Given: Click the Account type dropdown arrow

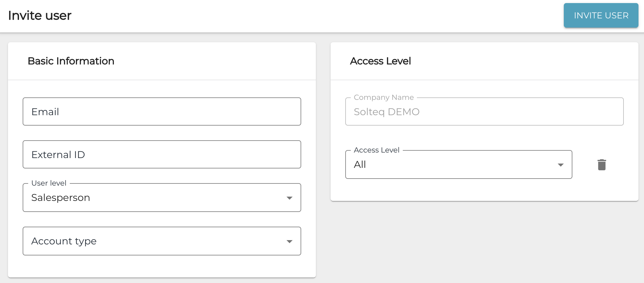Looking at the screenshot, I should pos(289,241).
